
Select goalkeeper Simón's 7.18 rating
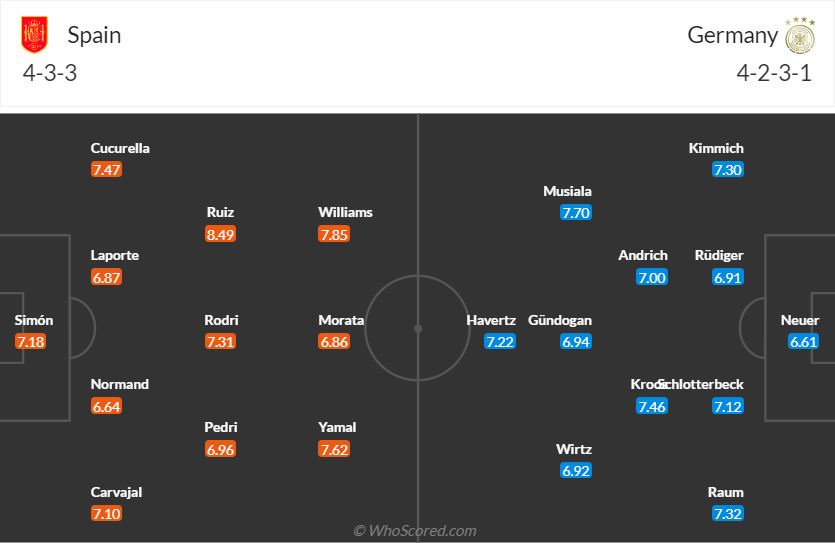click(x=30, y=342)
